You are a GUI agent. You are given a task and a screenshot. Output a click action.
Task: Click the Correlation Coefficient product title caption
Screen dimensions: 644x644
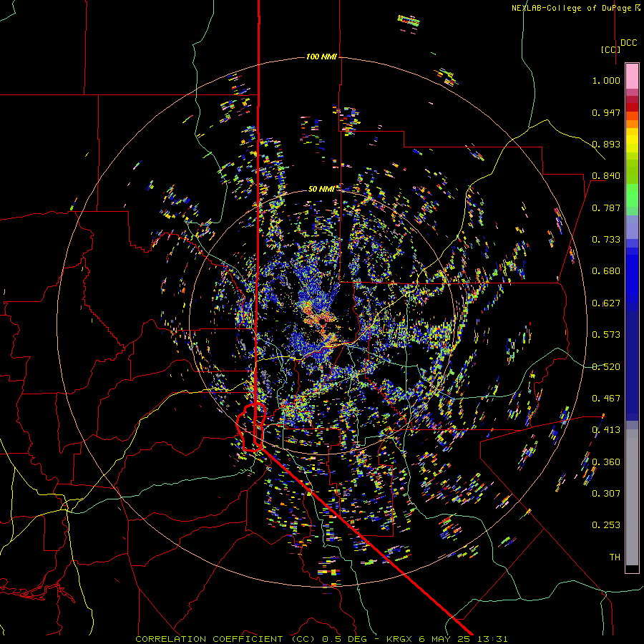pyautogui.click(x=321, y=639)
